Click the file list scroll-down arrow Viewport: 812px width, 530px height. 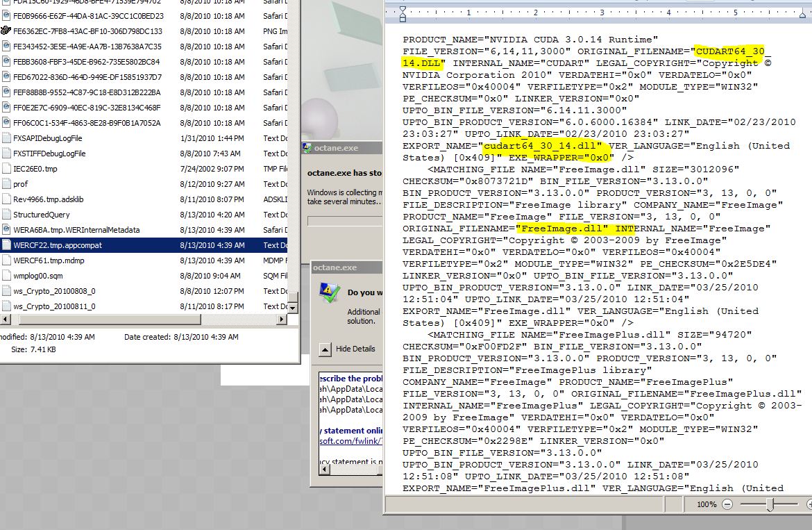click(293, 308)
